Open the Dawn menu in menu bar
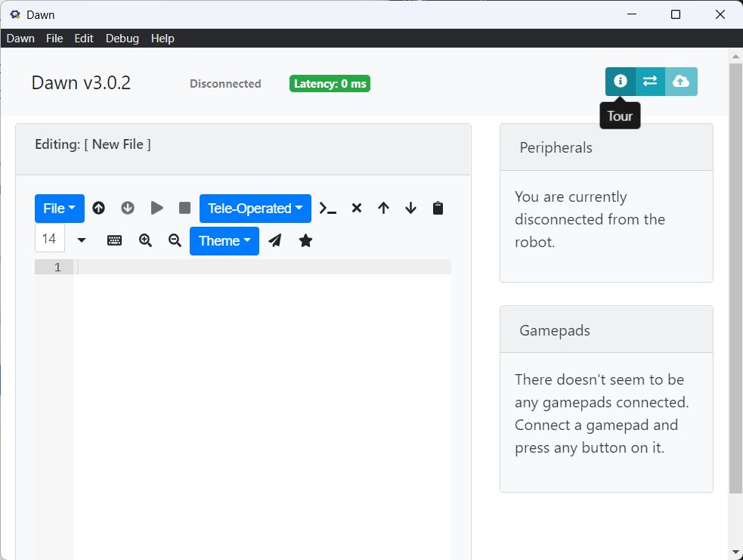This screenshot has height=560, width=743. pyautogui.click(x=20, y=39)
